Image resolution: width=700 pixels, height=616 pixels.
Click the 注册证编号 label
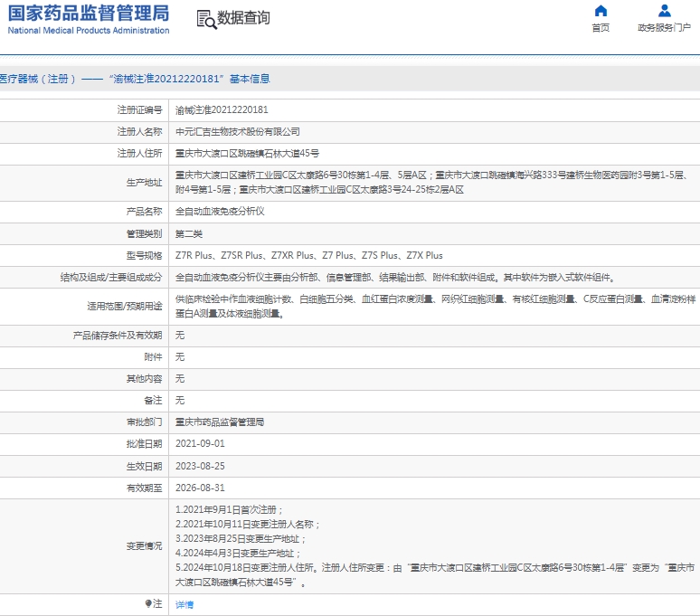point(140,109)
